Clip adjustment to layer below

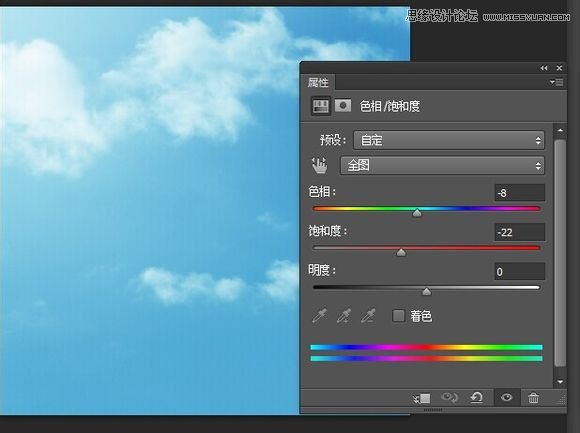coord(422,398)
